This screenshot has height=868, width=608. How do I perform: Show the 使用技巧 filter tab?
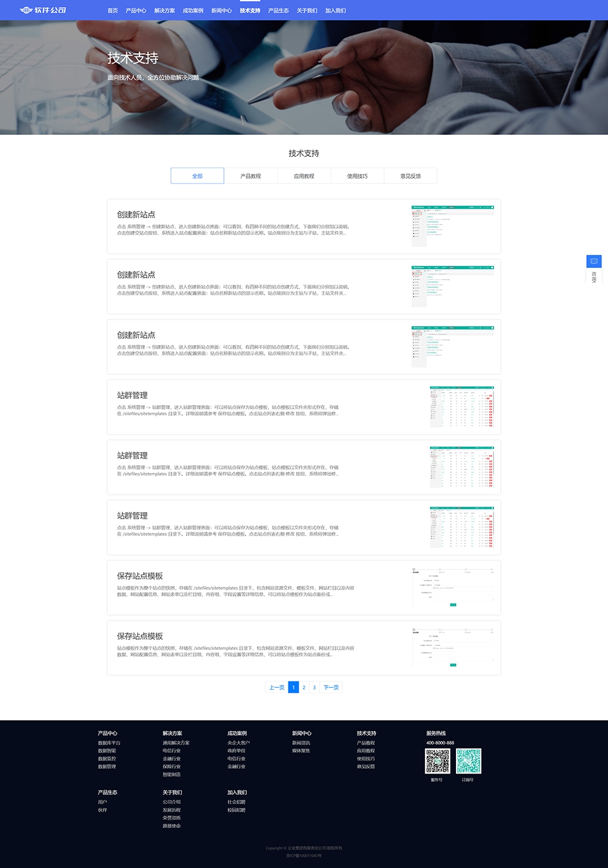pyautogui.click(x=357, y=176)
